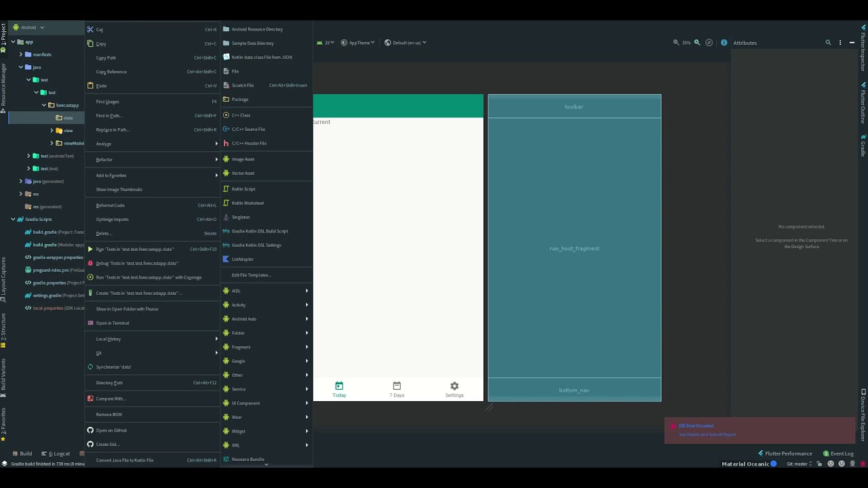Expand the java (generated) folder
The height and width of the screenshot is (488, 868).
point(20,181)
